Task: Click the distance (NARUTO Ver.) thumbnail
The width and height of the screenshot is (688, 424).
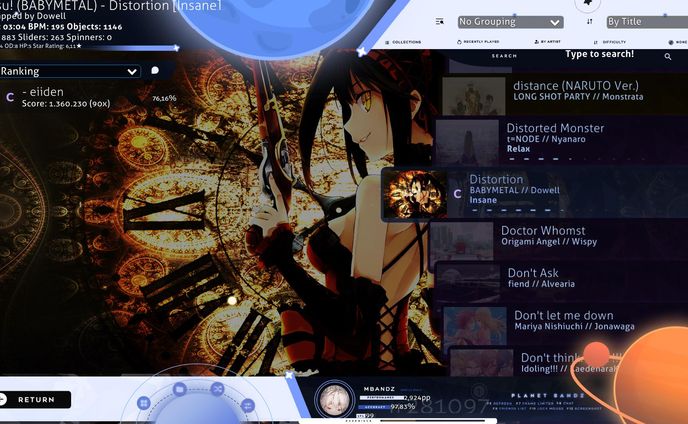Action: point(474,96)
